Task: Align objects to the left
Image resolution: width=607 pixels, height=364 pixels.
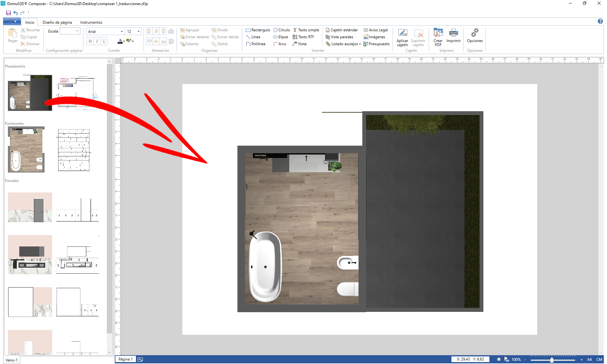Action: coord(149,31)
